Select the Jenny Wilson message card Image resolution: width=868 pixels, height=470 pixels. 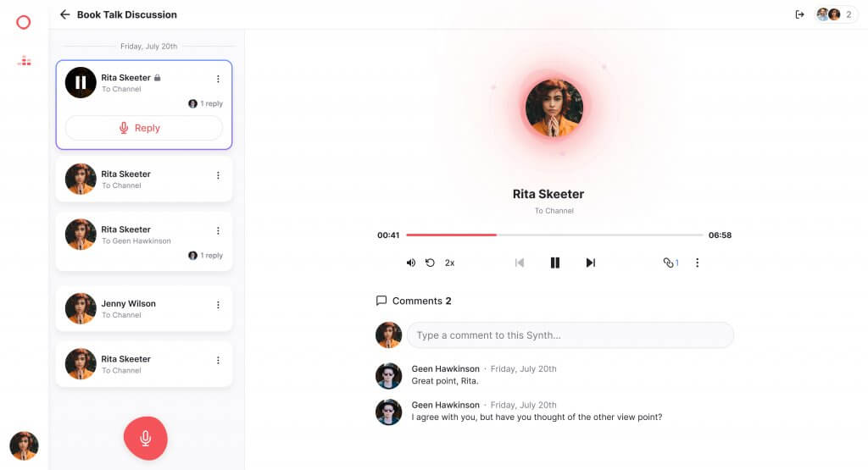pyautogui.click(x=144, y=308)
